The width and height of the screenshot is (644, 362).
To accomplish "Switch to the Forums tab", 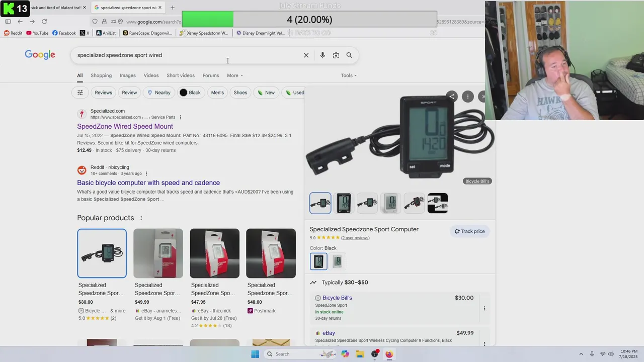I will coord(211,75).
